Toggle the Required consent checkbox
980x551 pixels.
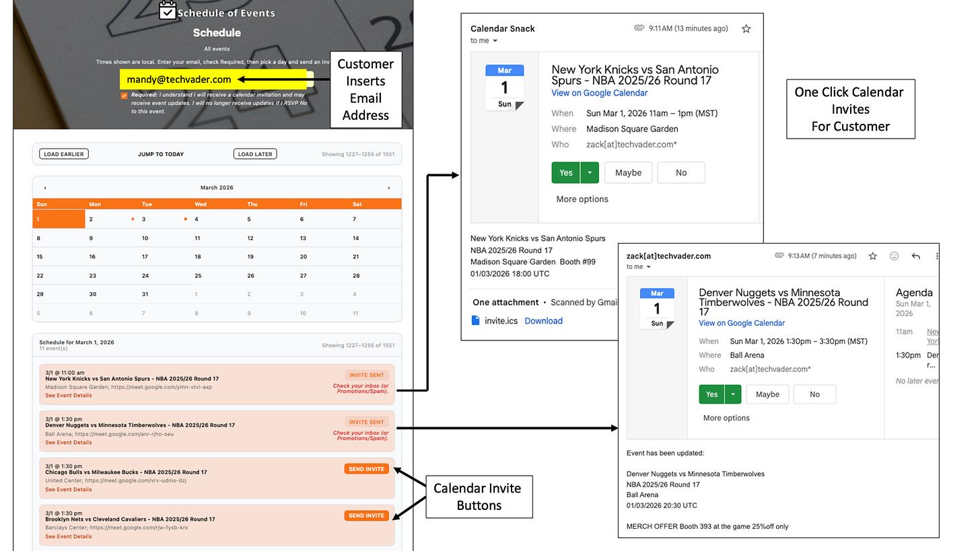coord(125,96)
